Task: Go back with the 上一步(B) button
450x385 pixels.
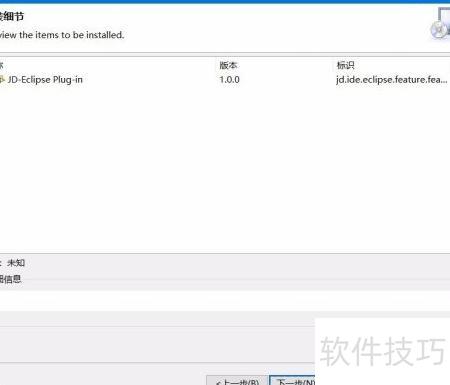Action: click(237, 380)
